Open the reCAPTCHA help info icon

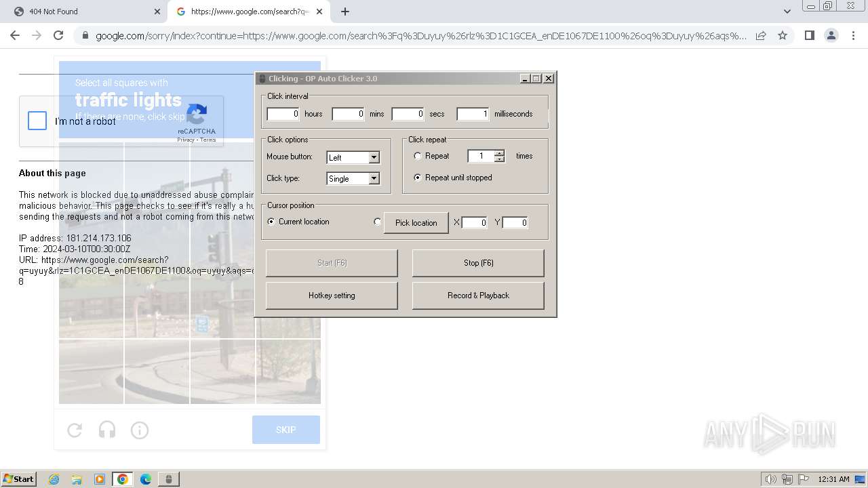[x=140, y=430]
